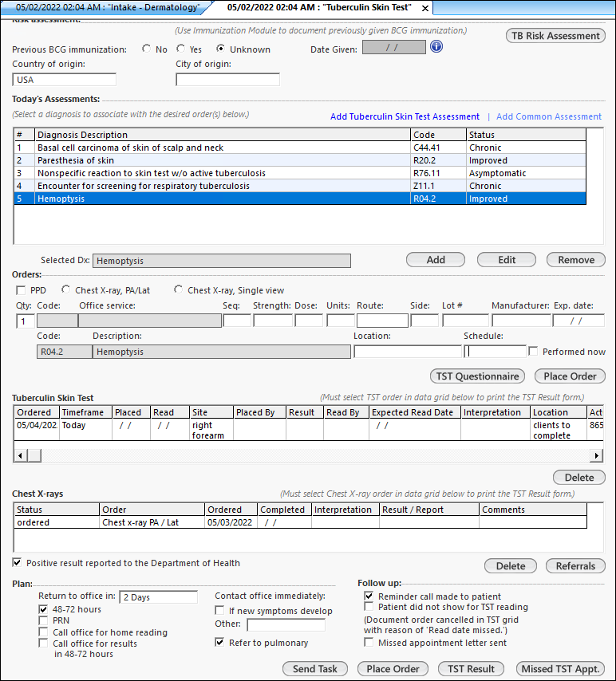616x681 pixels.
Task: Click the Send Task button
Action: coord(314,669)
